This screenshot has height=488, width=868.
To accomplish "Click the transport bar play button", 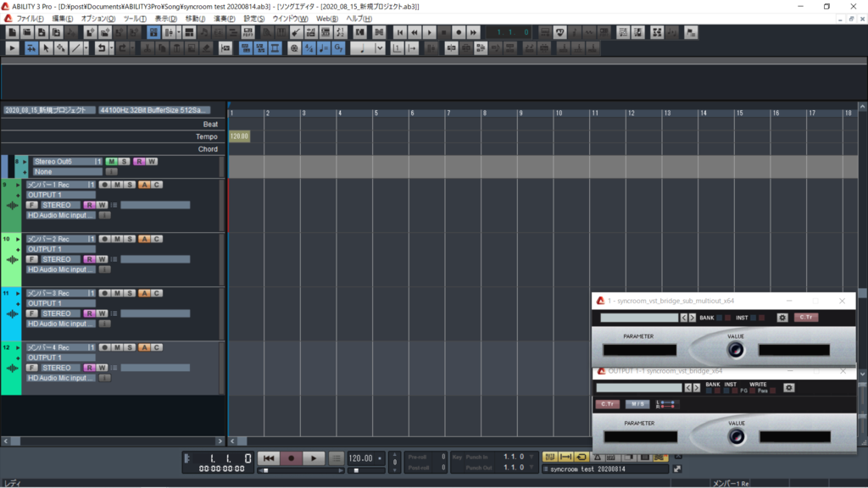I will pyautogui.click(x=314, y=458).
